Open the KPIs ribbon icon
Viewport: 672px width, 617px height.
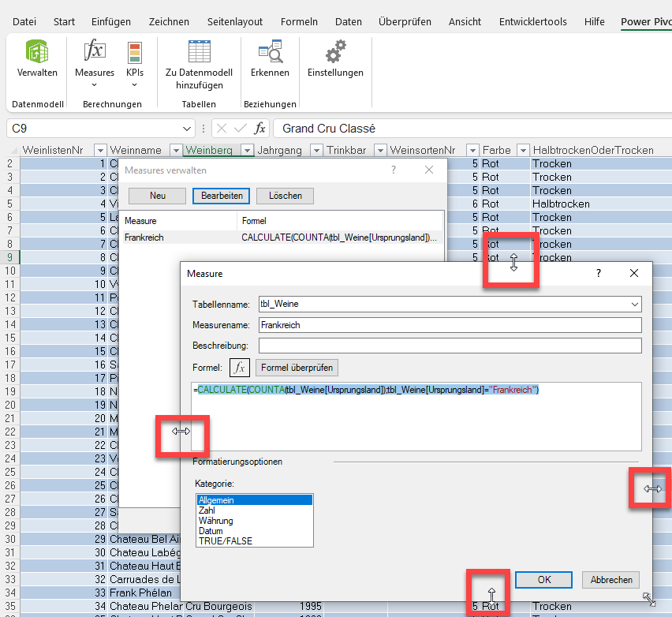(x=135, y=54)
